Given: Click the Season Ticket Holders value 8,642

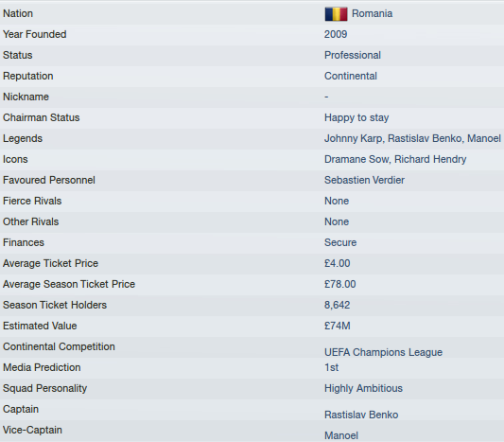Looking at the screenshot, I should [337, 305].
